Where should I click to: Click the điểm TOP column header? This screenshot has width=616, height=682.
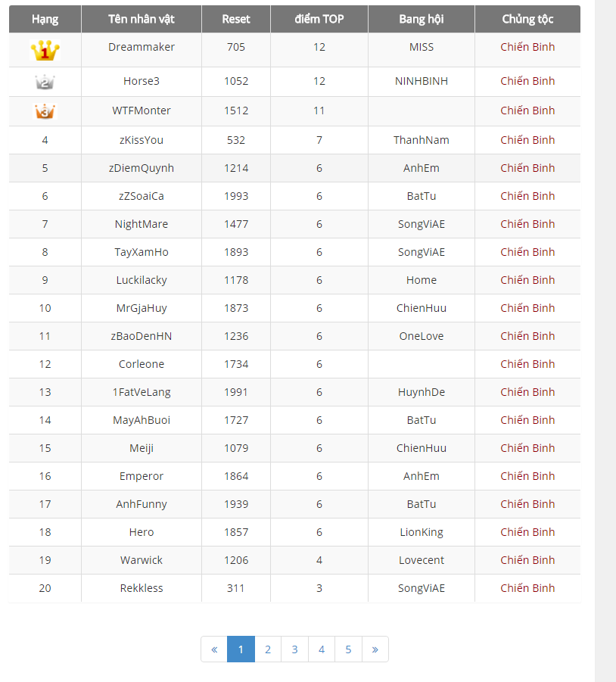click(x=319, y=19)
